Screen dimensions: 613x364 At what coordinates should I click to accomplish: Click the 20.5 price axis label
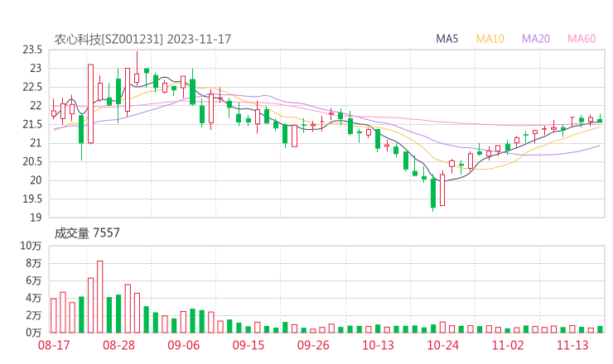coord(32,161)
